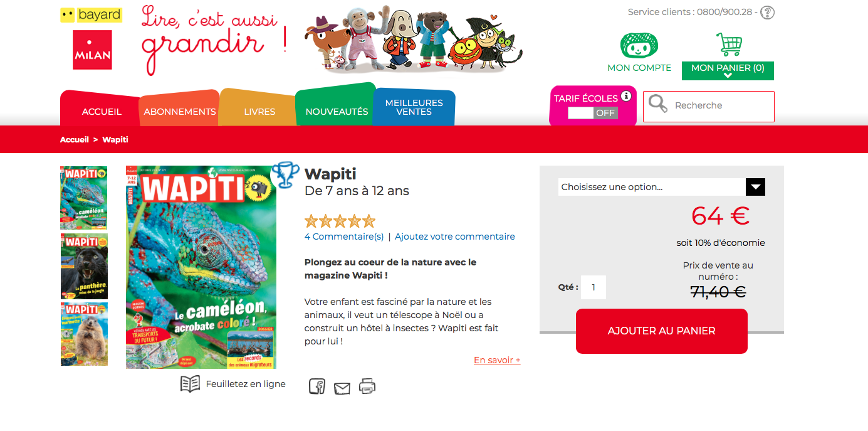Follow the En savoir + link
Viewport: 868px width, 431px height.
coord(497,360)
